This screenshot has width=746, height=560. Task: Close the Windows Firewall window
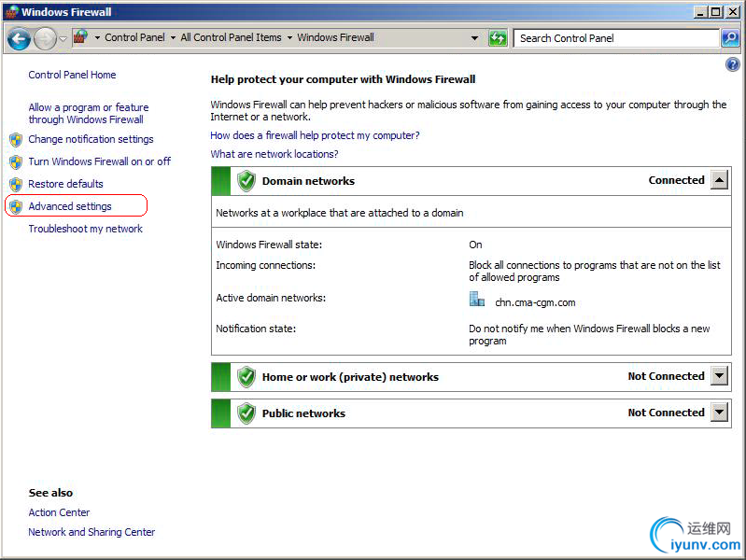(733, 12)
